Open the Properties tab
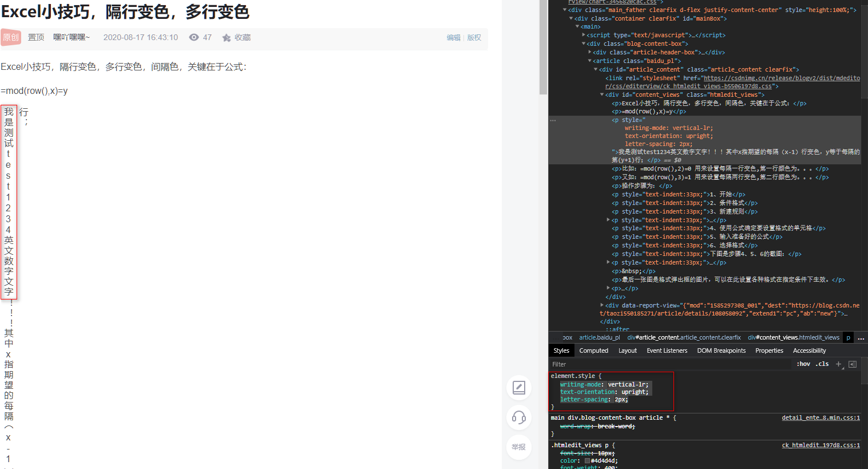This screenshot has width=868, height=469. 769,350
